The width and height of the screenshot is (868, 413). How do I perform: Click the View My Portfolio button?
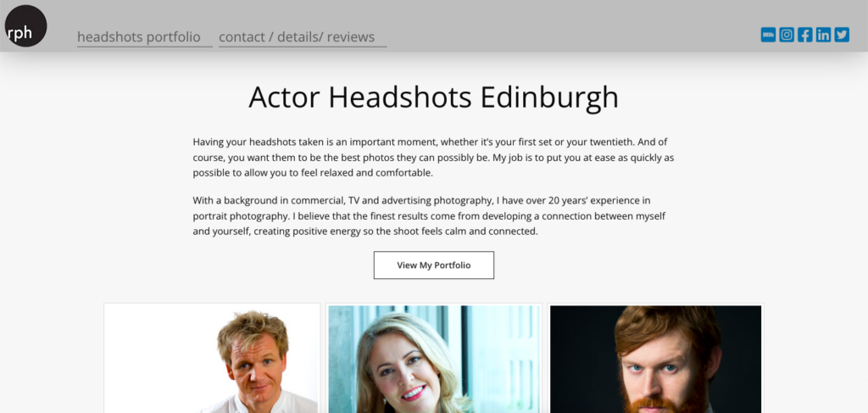coord(434,265)
